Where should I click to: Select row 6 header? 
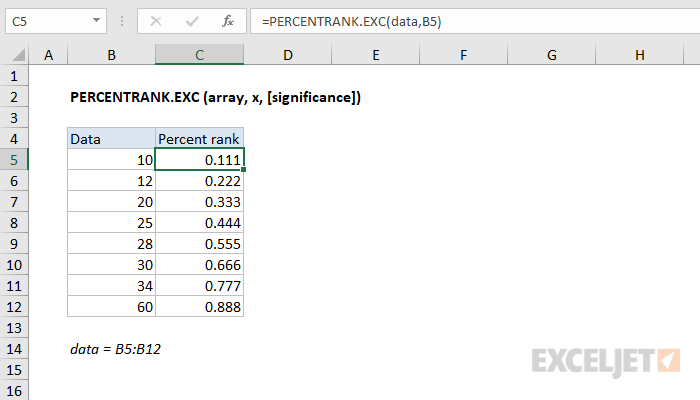click(x=14, y=181)
